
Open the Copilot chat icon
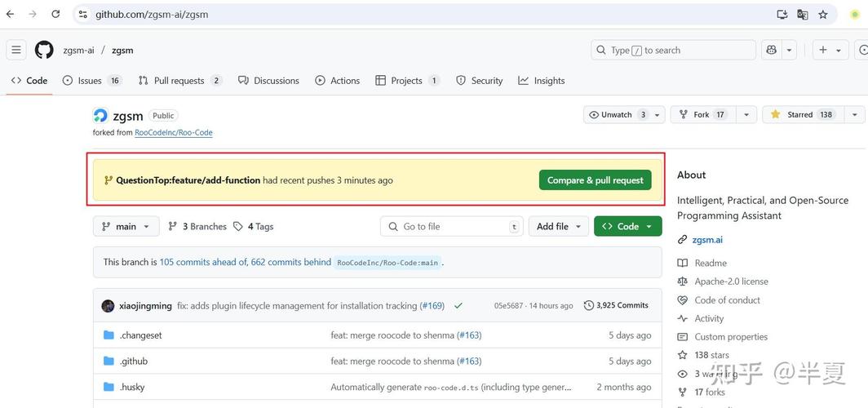pos(771,50)
